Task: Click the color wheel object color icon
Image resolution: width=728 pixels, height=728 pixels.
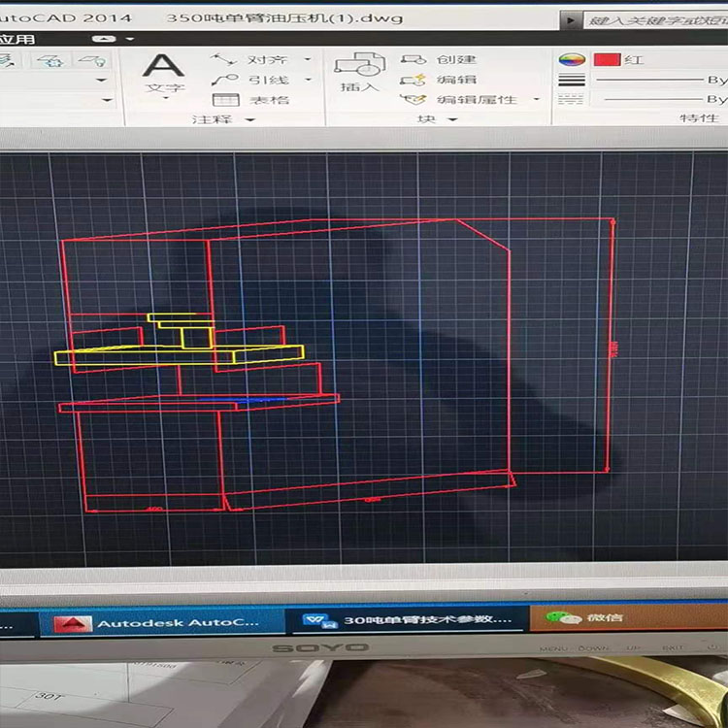Action: tap(572, 59)
